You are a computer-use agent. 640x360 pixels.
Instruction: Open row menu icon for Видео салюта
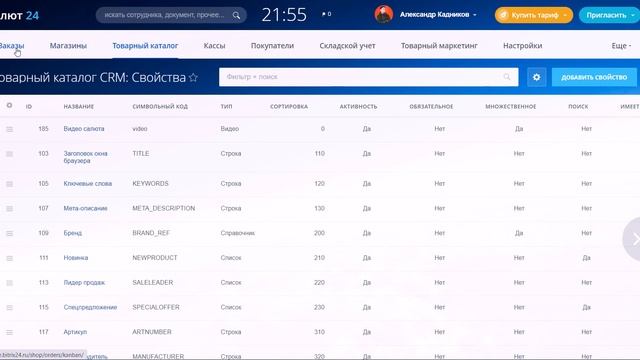(9, 129)
